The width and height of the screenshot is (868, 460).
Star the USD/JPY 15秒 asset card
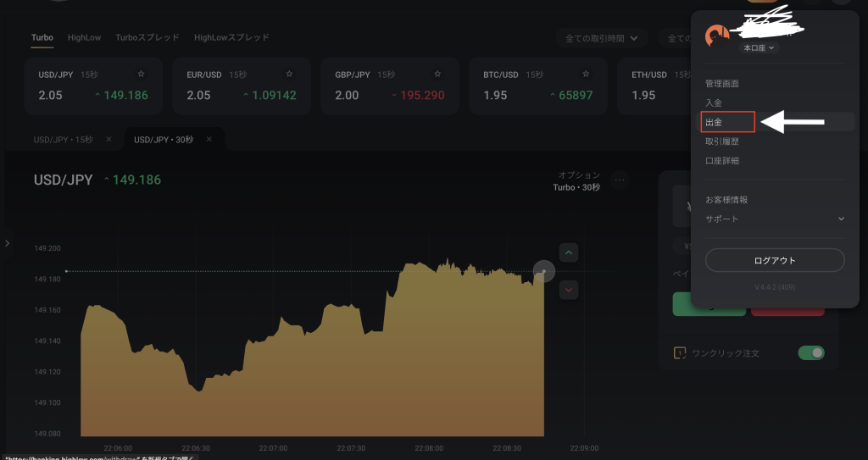tap(142, 75)
